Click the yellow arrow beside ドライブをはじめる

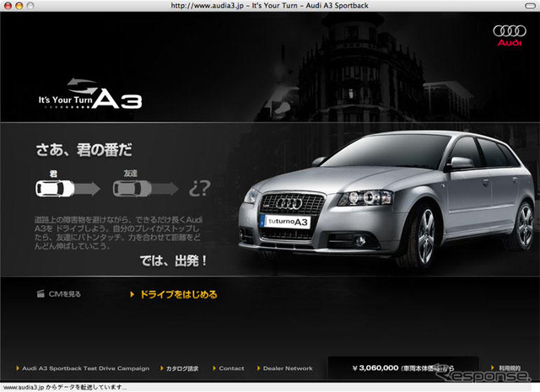pyautogui.click(x=132, y=294)
